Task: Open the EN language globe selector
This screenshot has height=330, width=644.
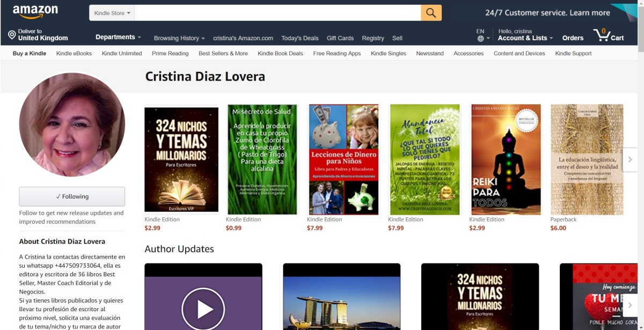Action: (483, 35)
